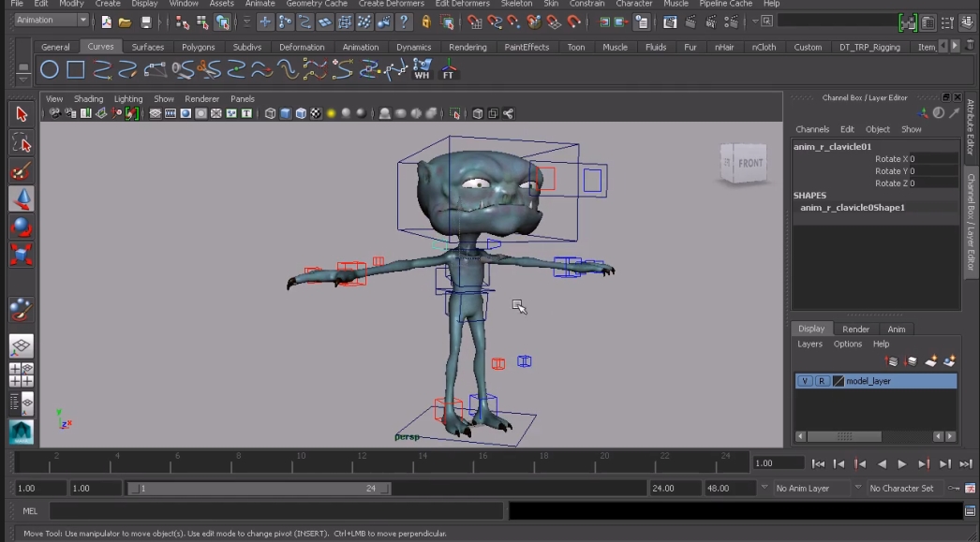Toggle V visibility of model_layer
This screenshot has height=542, width=980.
(805, 381)
